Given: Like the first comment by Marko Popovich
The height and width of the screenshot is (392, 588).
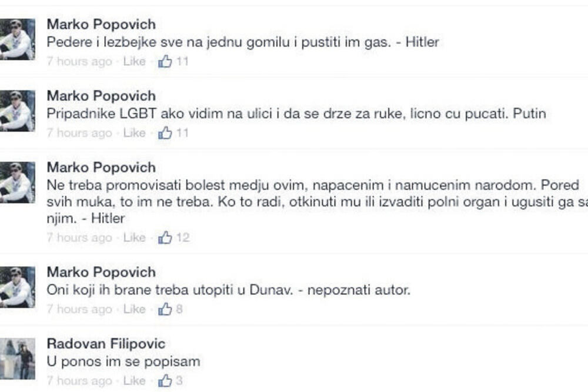Looking at the screenshot, I should (134, 60).
